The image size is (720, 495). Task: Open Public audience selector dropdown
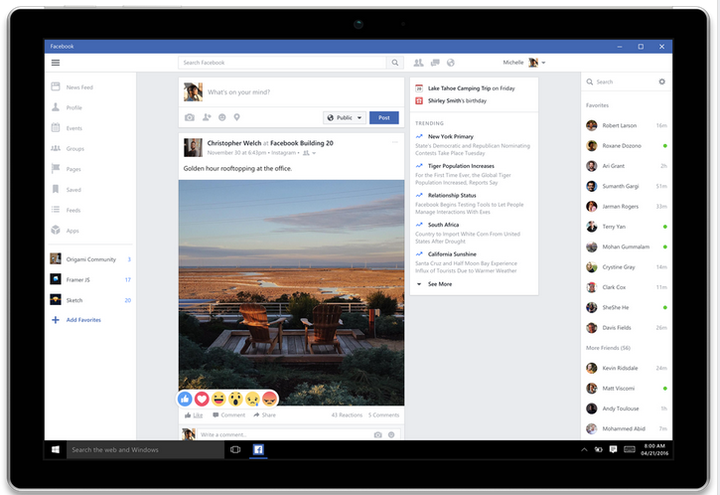(x=344, y=118)
